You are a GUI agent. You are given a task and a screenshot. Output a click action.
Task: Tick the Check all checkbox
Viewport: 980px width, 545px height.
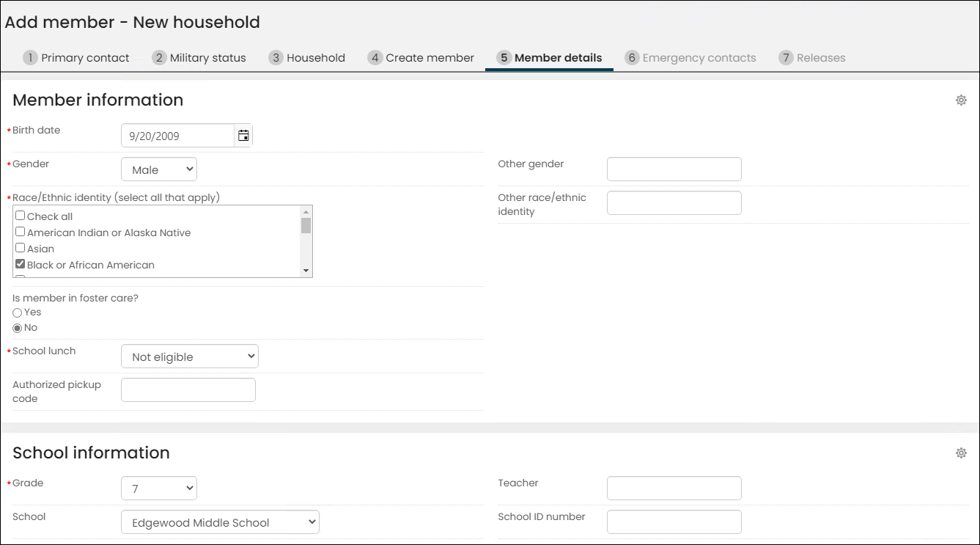tap(21, 216)
